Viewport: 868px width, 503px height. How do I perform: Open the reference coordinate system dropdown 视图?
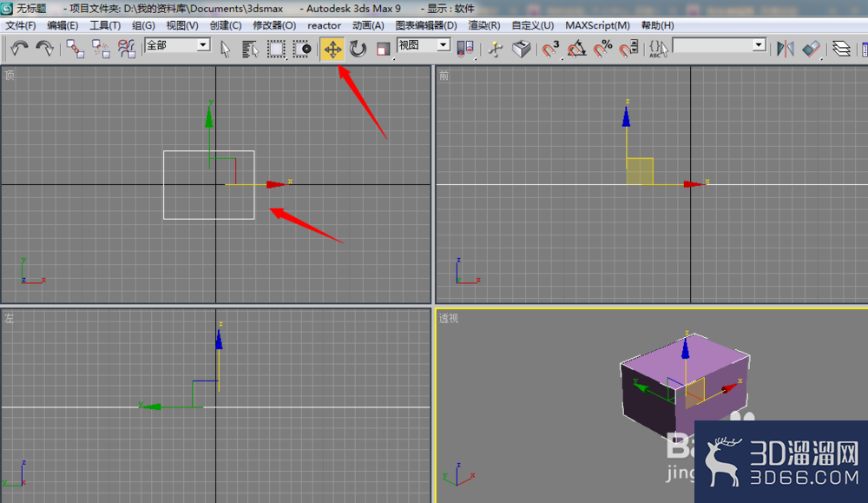click(424, 45)
